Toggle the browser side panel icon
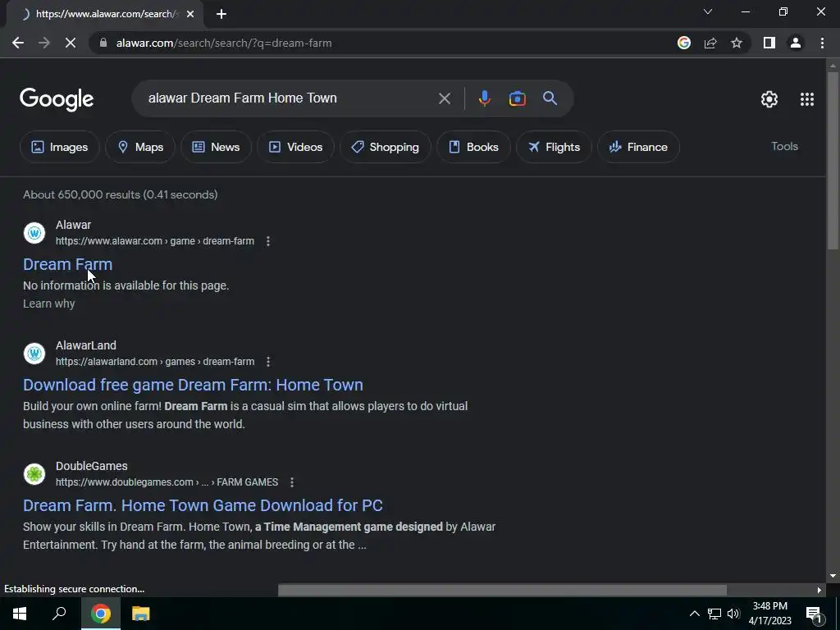 coord(769,43)
